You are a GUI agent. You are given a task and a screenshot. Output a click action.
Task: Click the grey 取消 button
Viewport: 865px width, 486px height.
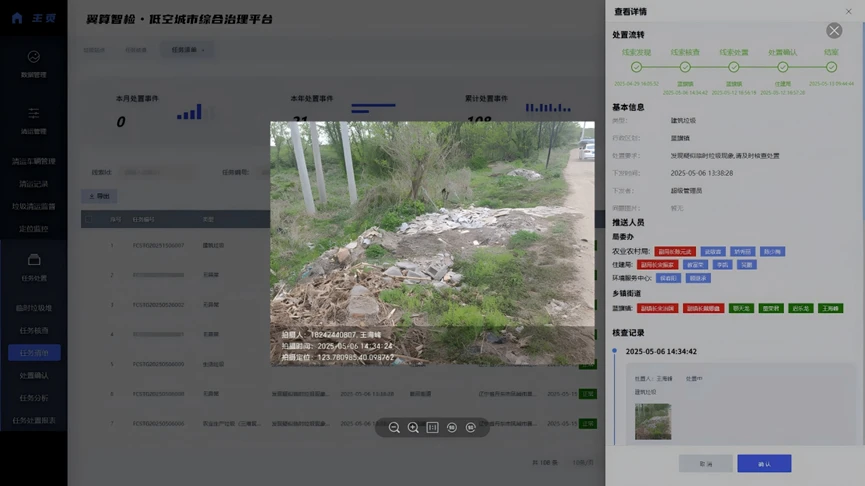pos(705,464)
